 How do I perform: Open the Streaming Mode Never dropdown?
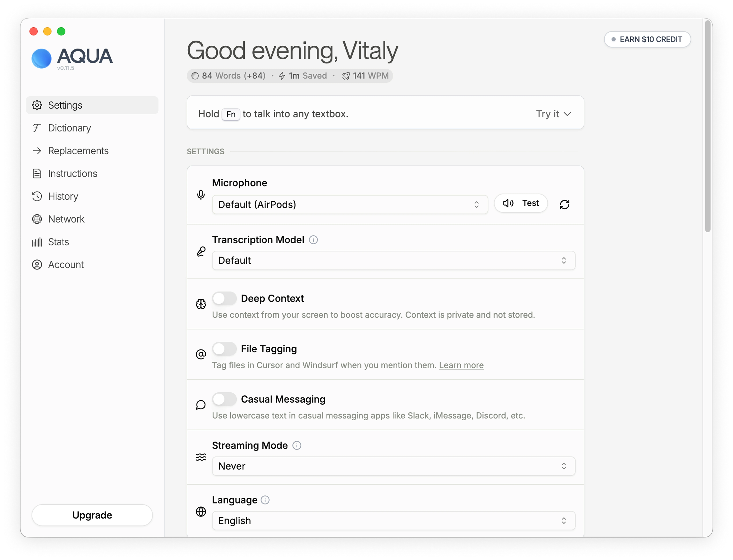click(x=393, y=466)
